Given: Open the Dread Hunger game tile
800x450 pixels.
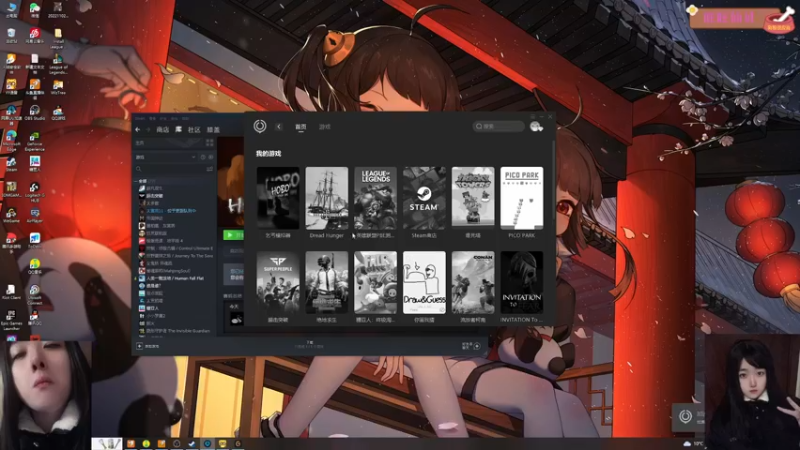Looking at the screenshot, I should point(327,198).
